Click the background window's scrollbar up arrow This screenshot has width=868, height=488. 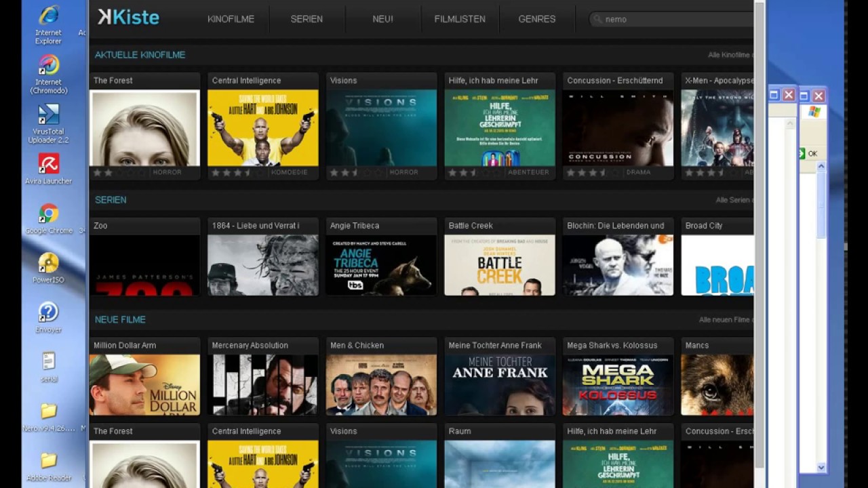pos(821,166)
